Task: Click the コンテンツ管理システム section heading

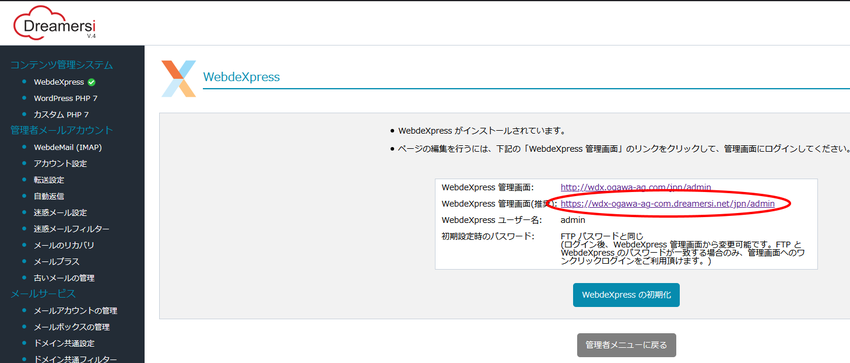Action: pyautogui.click(x=62, y=65)
